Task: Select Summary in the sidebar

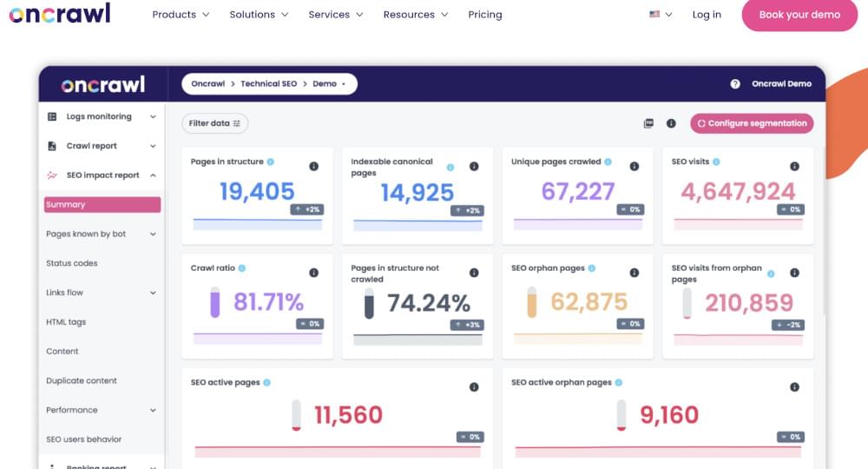Action: click(102, 205)
